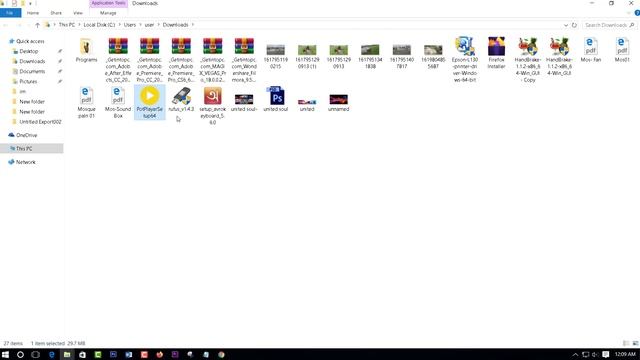Open the address bar history dropdown
The image size is (640, 360).
pyautogui.click(x=566, y=25)
